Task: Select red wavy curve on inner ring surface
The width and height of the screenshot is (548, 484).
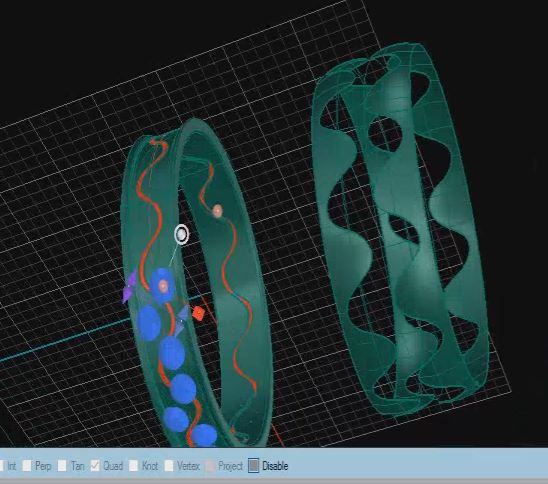Action: click(x=227, y=276)
